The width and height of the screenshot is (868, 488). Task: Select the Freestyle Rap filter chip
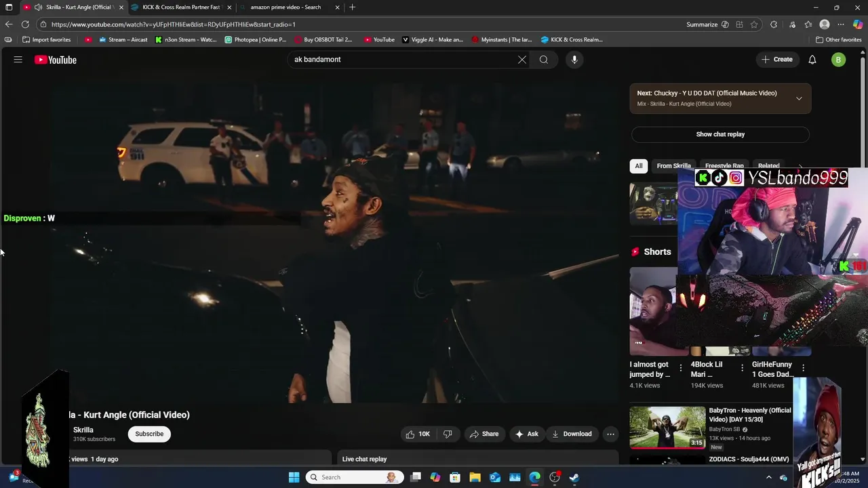[x=724, y=166]
